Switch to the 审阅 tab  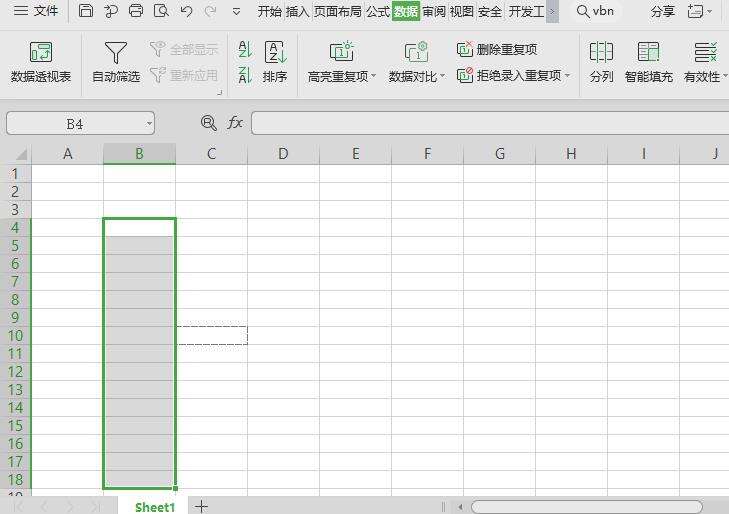[434, 11]
